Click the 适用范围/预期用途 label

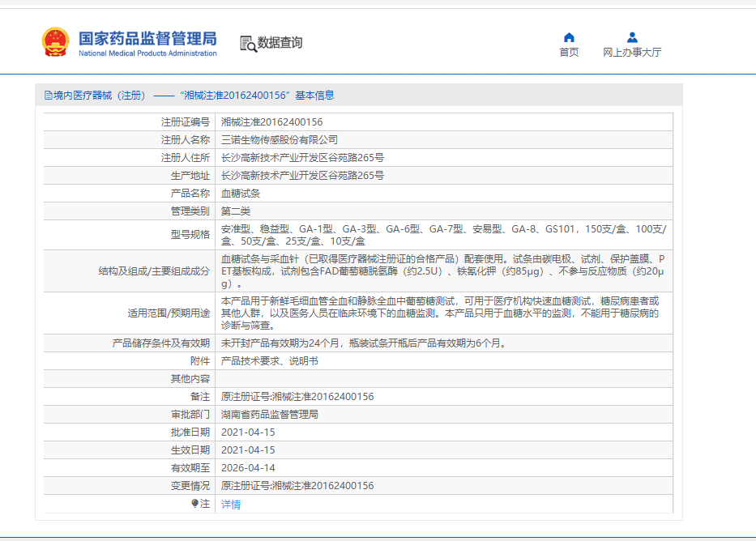click(x=169, y=313)
